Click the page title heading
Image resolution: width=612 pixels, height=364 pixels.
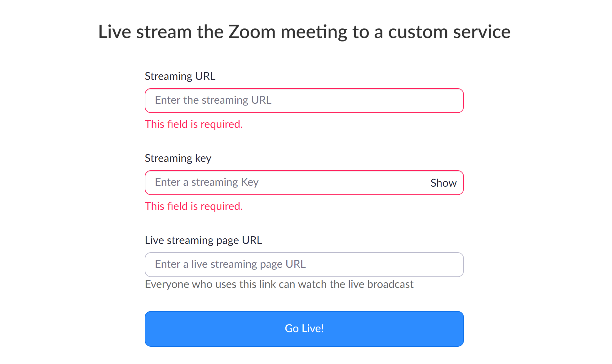click(304, 31)
